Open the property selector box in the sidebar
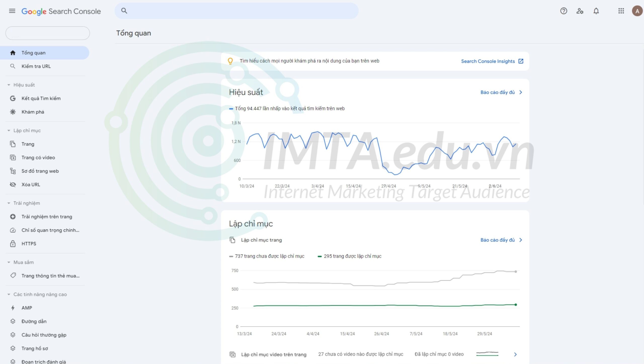Viewport: 644px width, 364px height. [x=48, y=33]
